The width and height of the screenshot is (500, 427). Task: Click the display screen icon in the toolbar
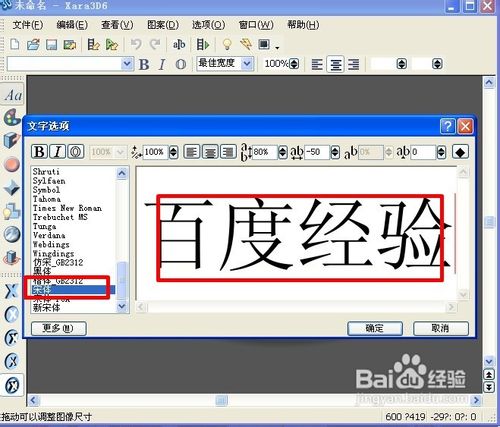264,44
